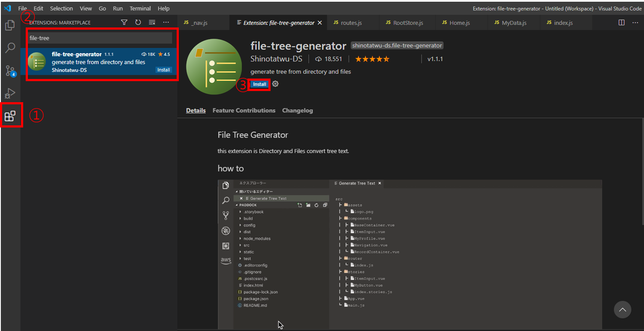Switch to the _nav.js editor tab

(203, 23)
